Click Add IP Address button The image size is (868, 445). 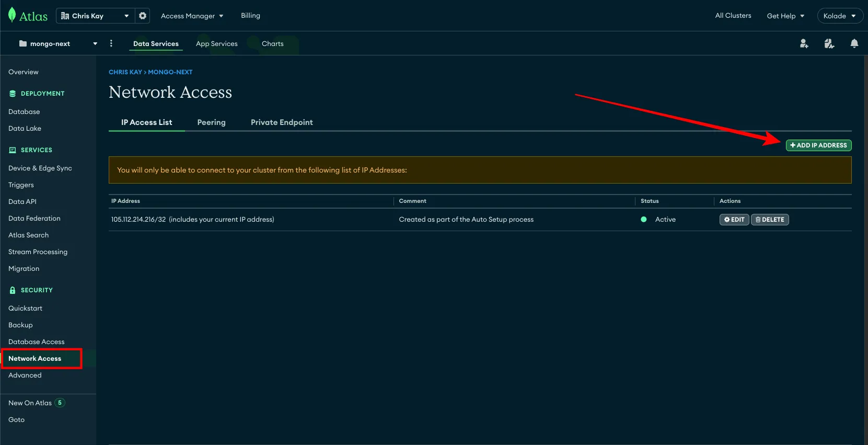tap(818, 145)
